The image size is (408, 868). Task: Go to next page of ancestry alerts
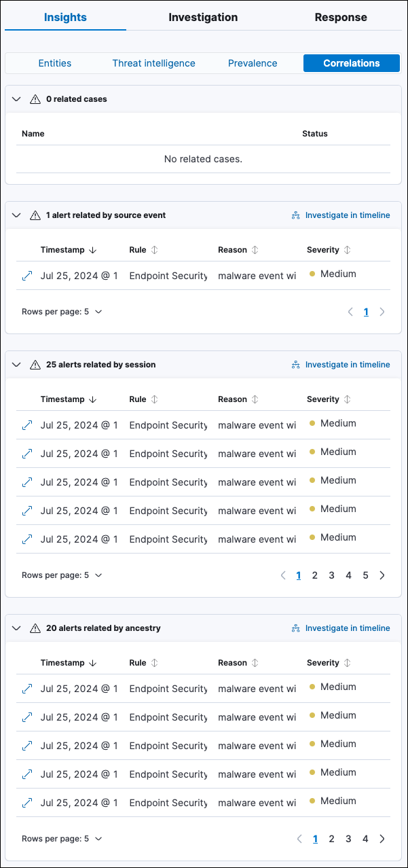pyautogui.click(x=382, y=839)
